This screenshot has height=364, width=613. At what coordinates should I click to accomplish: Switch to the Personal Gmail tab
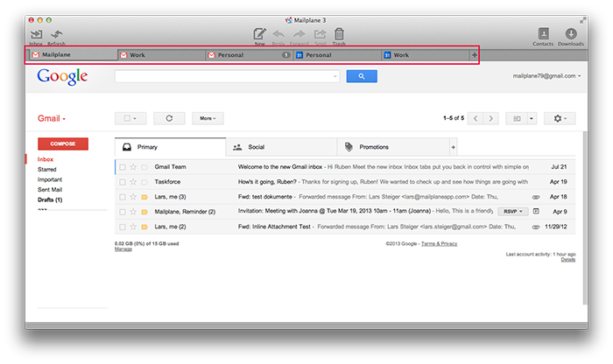(x=249, y=55)
